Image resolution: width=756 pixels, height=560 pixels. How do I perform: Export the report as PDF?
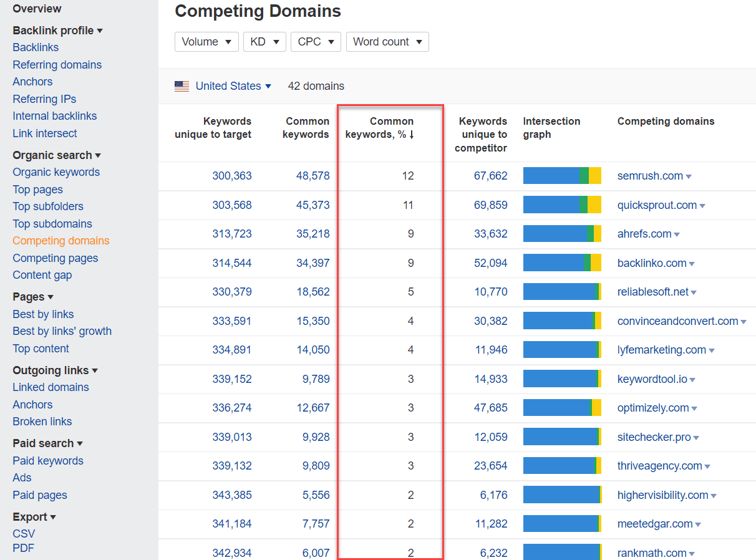23,548
